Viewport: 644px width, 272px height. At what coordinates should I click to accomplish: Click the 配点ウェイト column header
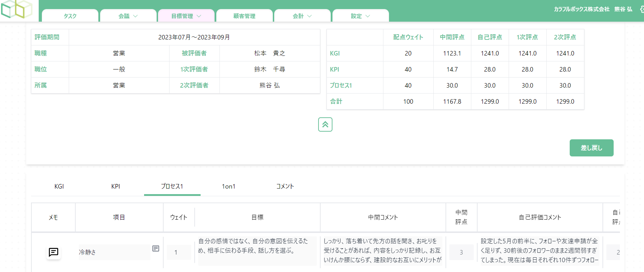point(408,37)
